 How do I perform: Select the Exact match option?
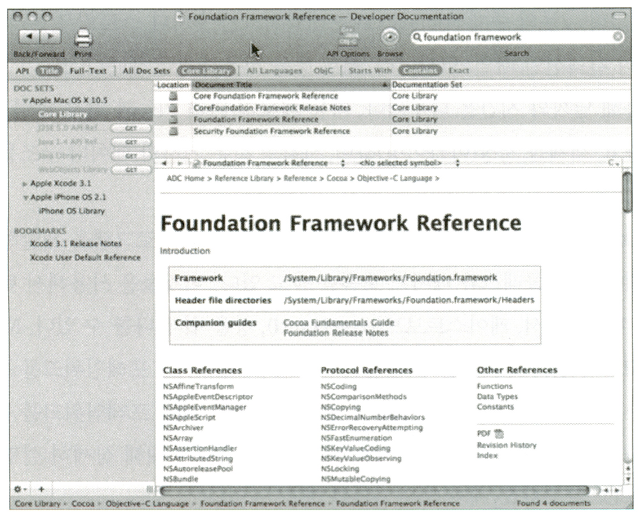[459, 71]
